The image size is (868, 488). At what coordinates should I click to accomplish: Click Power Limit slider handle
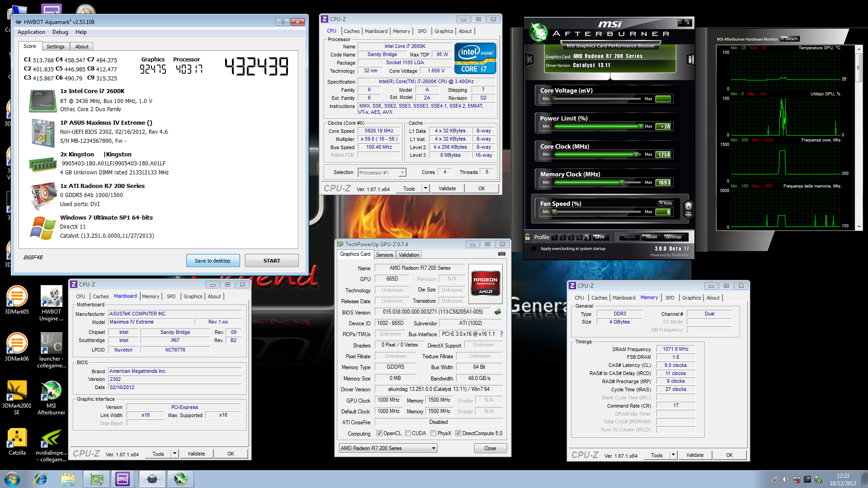pyautogui.click(x=641, y=127)
